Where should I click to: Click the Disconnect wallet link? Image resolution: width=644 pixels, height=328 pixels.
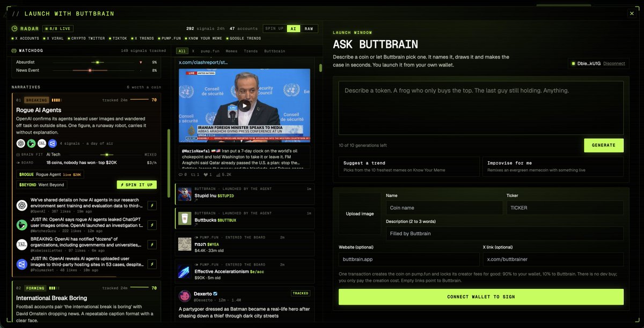click(614, 63)
